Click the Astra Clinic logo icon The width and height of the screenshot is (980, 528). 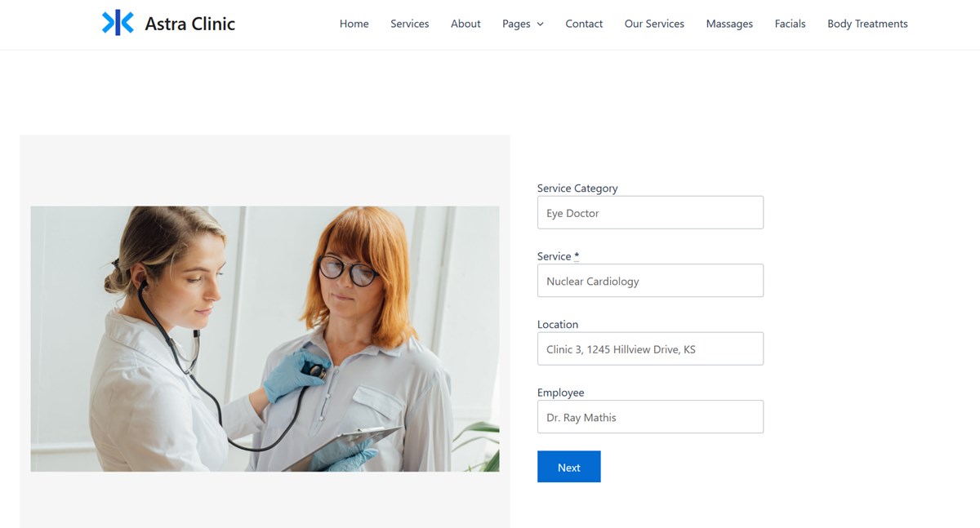[118, 23]
